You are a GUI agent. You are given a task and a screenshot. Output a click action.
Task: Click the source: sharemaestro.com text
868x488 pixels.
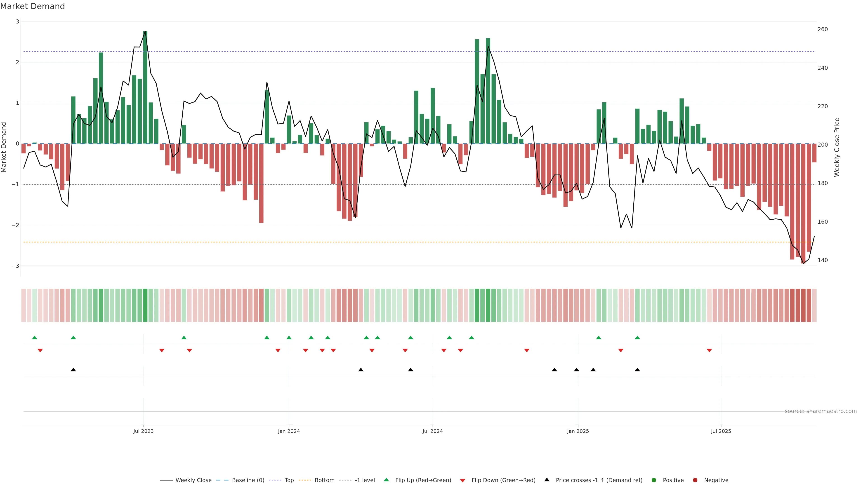pyautogui.click(x=821, y=411)
